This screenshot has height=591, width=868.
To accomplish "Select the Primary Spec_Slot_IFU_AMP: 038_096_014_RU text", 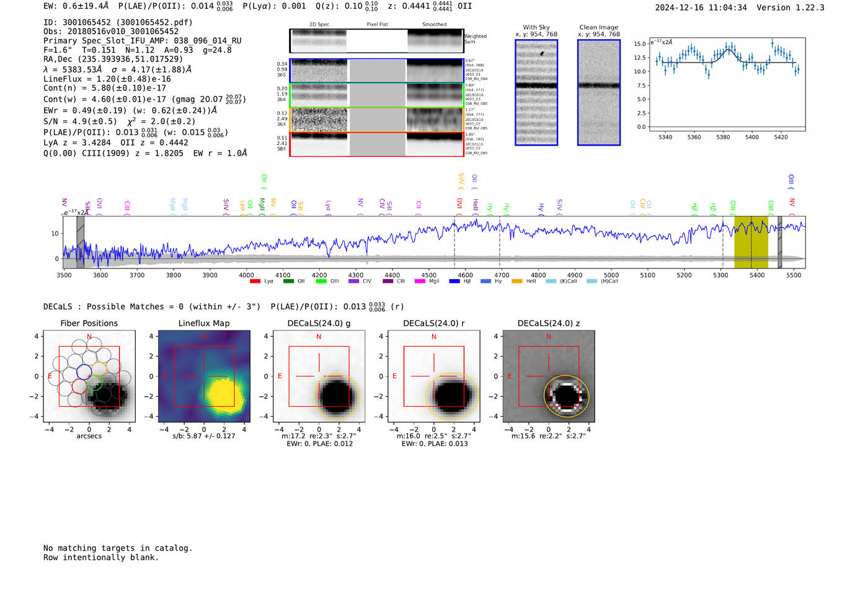I will (x=143, y=41).
